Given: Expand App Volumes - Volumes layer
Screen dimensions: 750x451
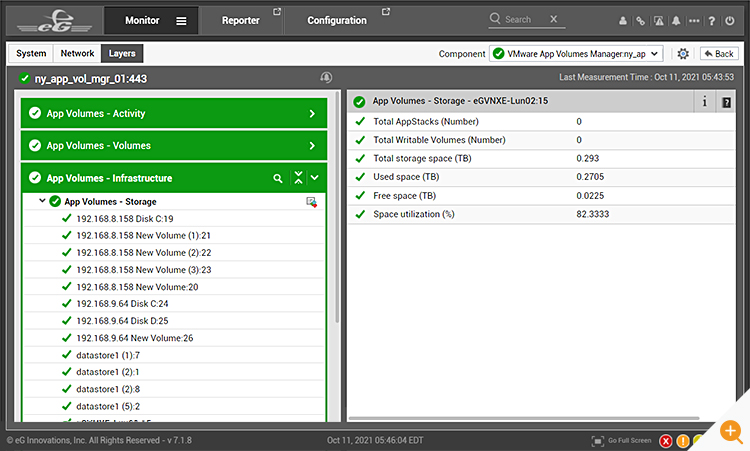Looking at the screenshot, I should tap(174, 145).
